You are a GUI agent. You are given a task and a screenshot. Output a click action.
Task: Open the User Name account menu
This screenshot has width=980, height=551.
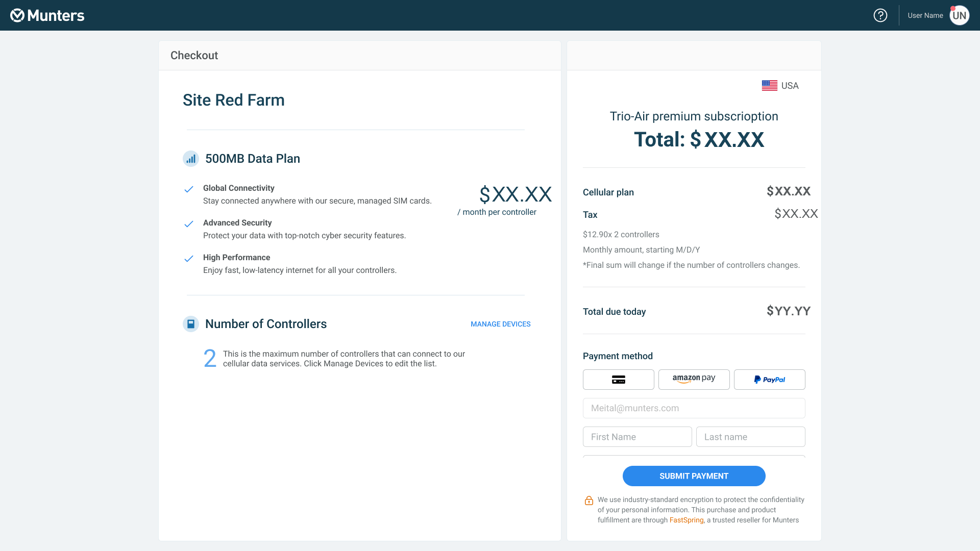pos(925,15)
